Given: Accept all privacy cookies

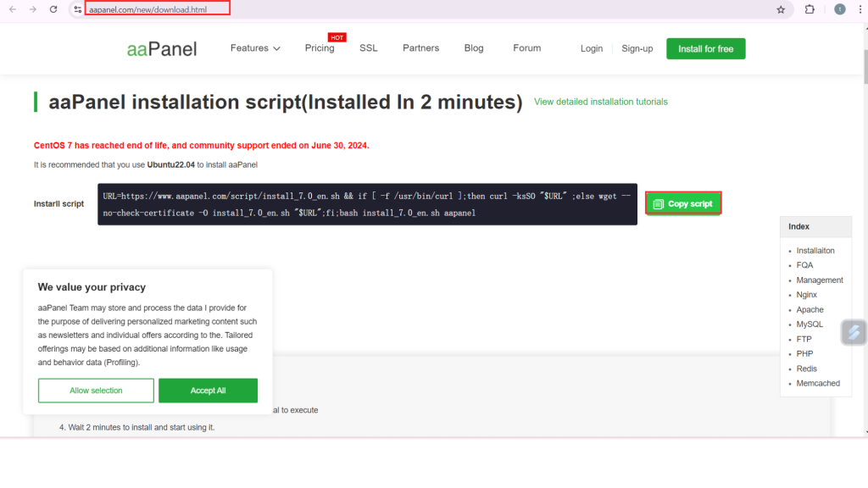Looking at the screenshot, I should coord(208,391).
